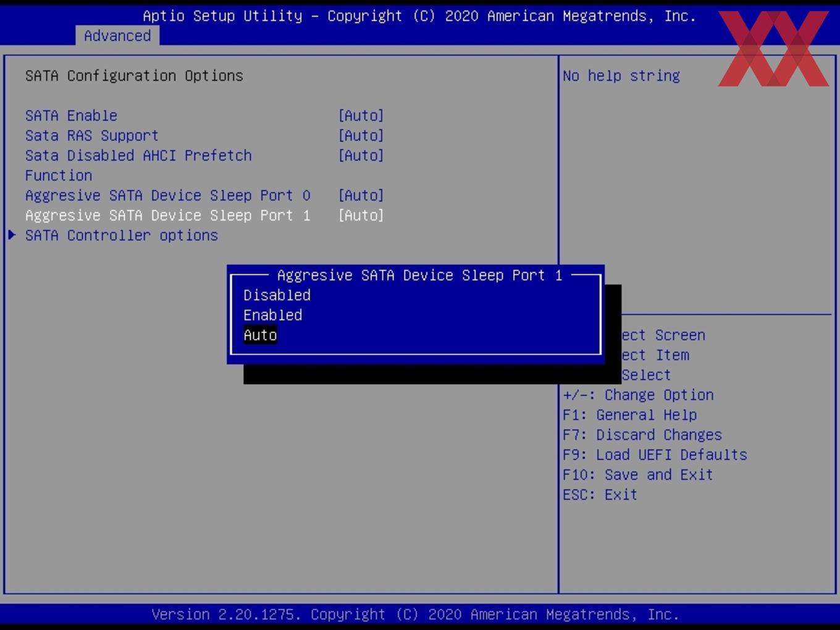Click the ESC: Exit hint
The image size is (840, 630).
tap(600, 494)
